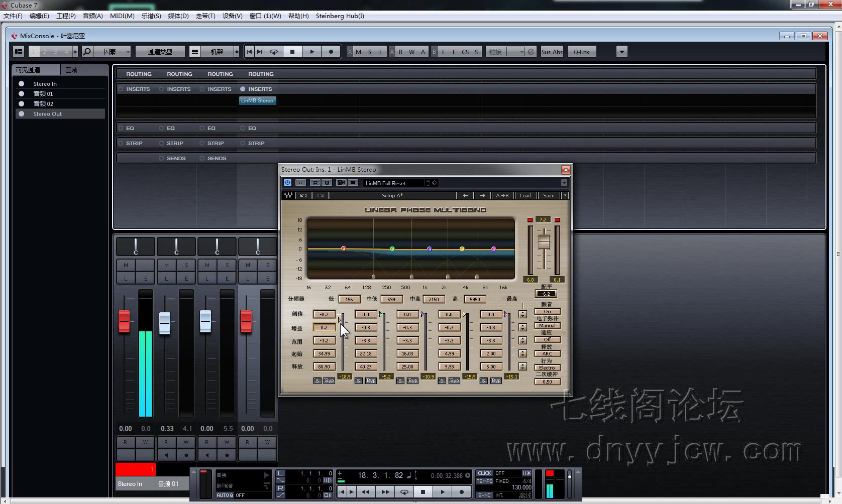This screenshot has width=842, height=504.
Task: Click Play in the bottom transport panel
Action: point(442,492)
